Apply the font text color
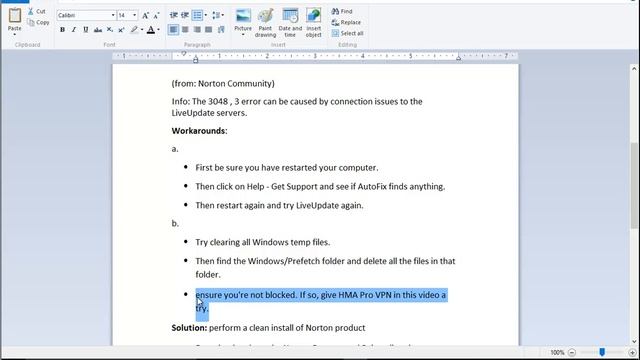 [151, 29]
